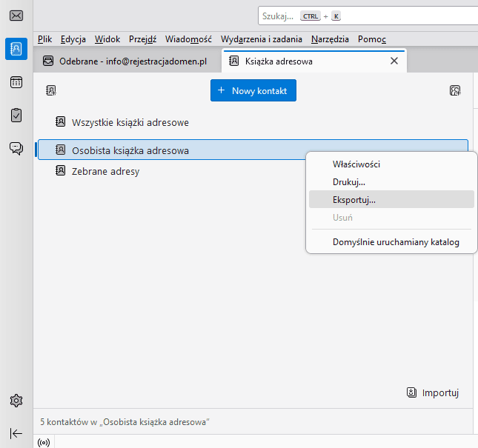Click the new address book icon left of Nowy kontakt

(x=51, y=90)
